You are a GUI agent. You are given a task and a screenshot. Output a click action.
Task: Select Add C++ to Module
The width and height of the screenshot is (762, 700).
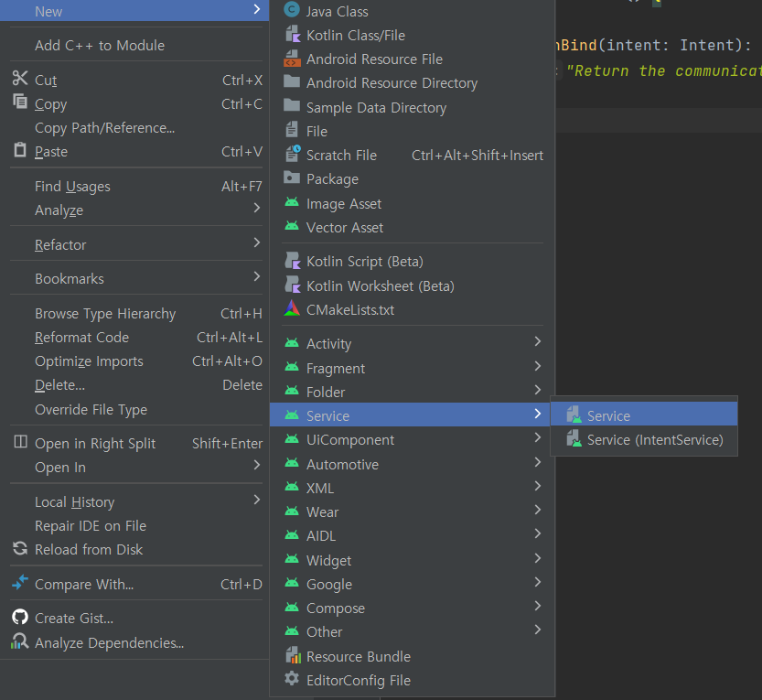tap(134, 45)
